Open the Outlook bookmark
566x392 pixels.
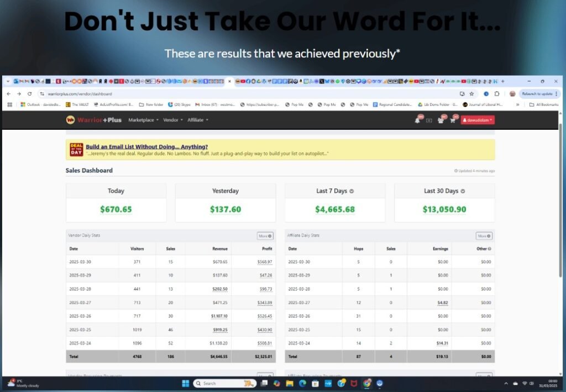[x=41, y=104]
